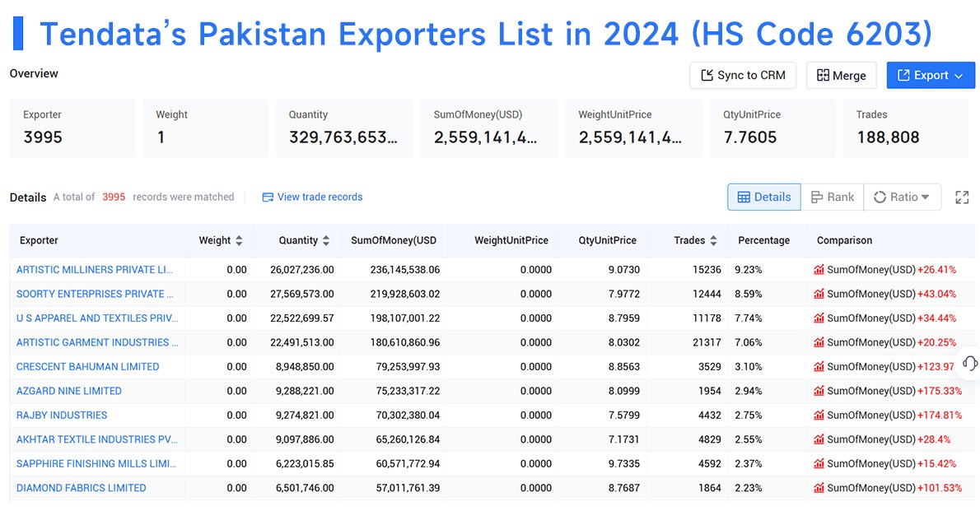This screenshot has height=511, width=980.
Task: Click the table grid icon beside Details
Action: pos(744,197)
